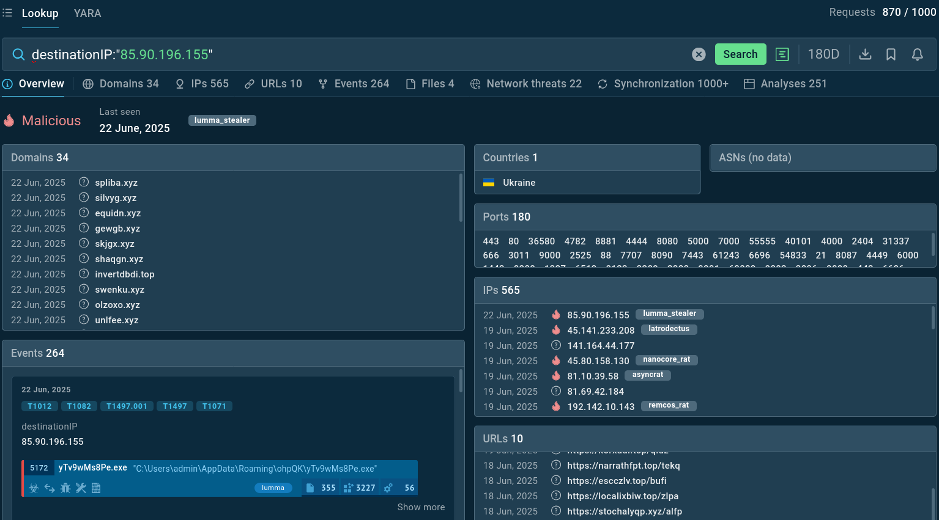Click the green Search button
939x520 pixels.
click(x=740, y=55)
